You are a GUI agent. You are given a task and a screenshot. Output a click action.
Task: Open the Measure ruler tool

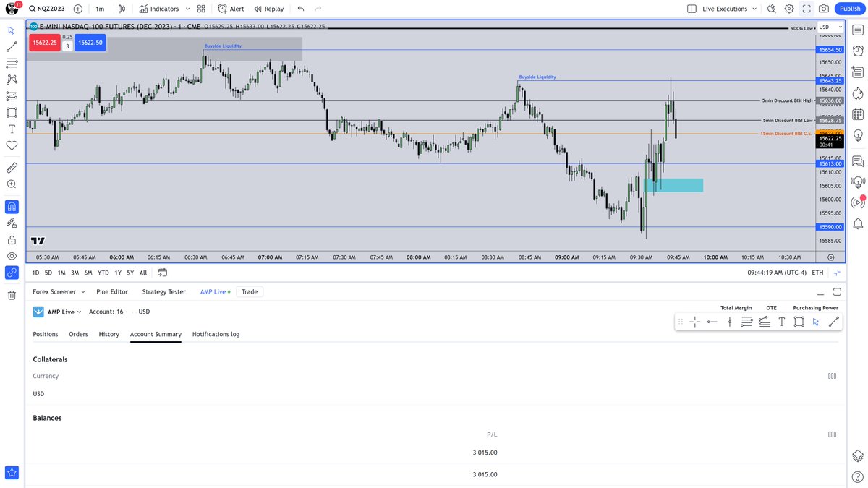pos(10,167)
